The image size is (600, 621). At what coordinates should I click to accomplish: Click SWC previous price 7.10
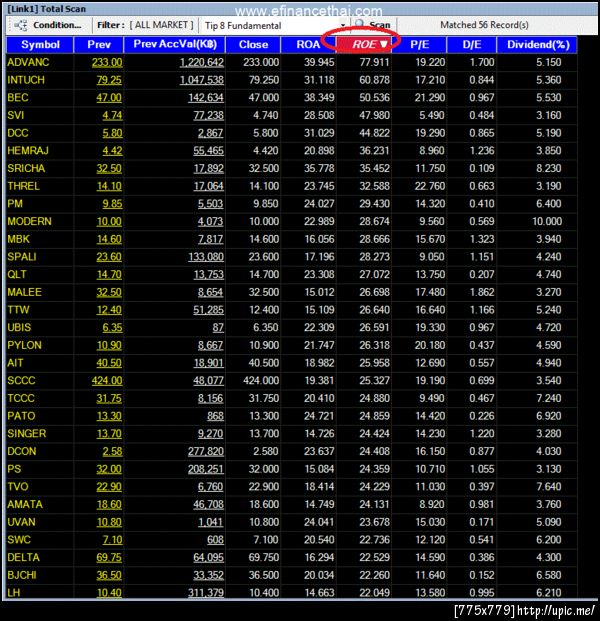pyautogui.click(x=112, y=540)
